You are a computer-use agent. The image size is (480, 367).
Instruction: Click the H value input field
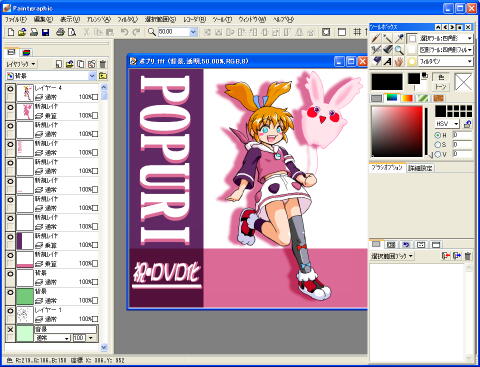coord(462,135)
